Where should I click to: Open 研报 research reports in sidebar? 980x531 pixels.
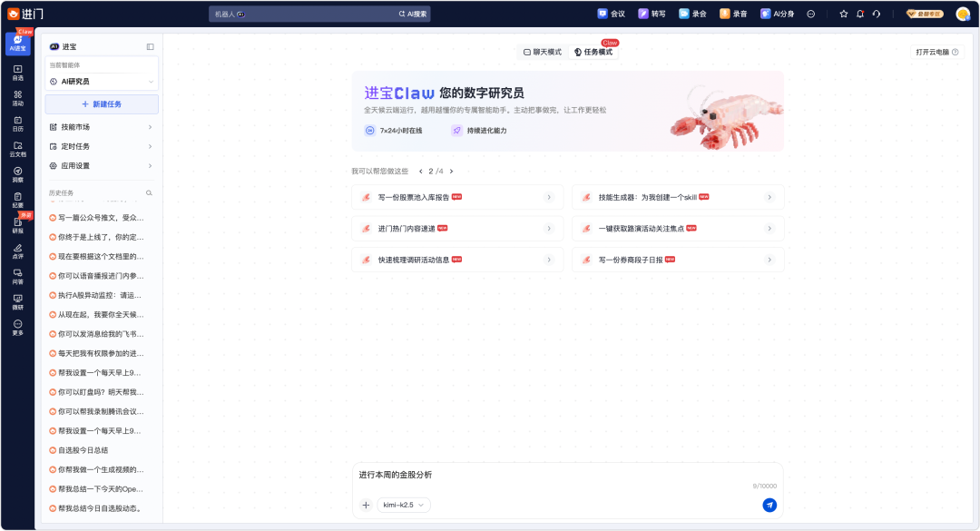pyautogui.click(x=17, y=226)
